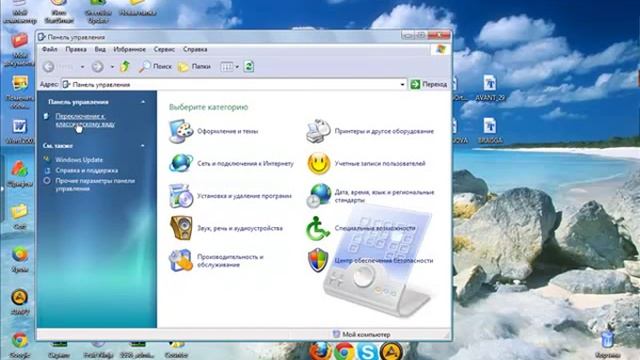Click the Help and Support sidebar icon
Image resolution: width=640 pixels, height=360 pixels.
tap(47, 170)
